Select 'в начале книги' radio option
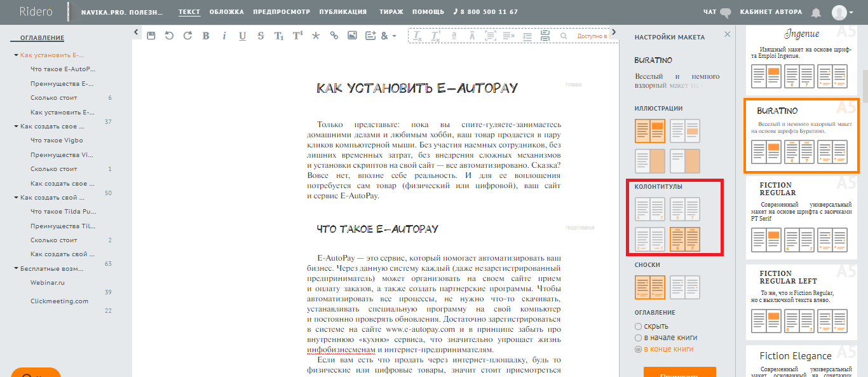Image resolution: width=868 pixels, height=377 pixels. click(639, 338)
